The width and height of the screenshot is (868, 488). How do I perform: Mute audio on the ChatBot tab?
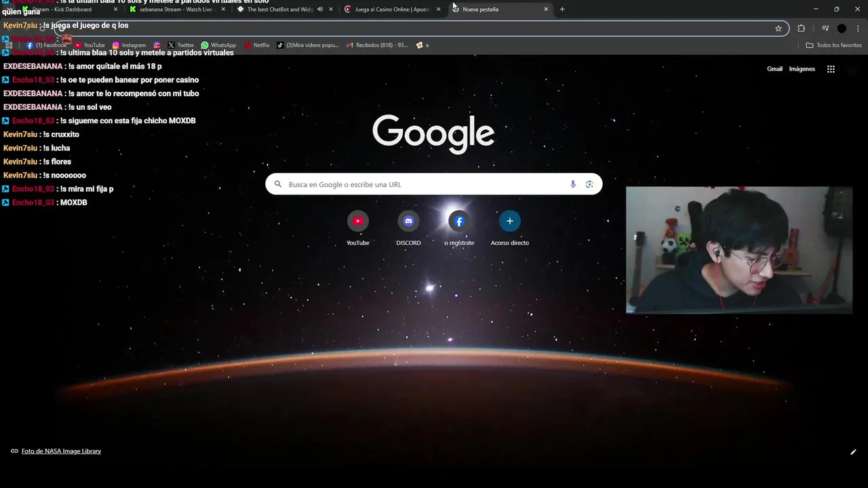(x=320, y=9)
